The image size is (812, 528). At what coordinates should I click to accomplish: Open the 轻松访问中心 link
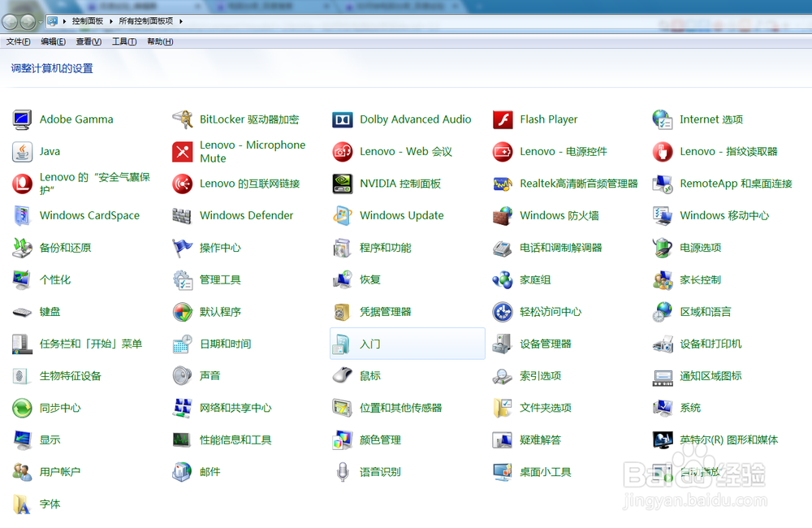pos(551,312)
